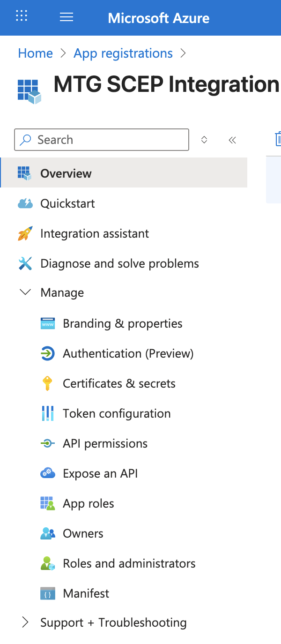This screenshot has width=281, height=644.
Task: Go to API permissions
Action: [105, 443]
